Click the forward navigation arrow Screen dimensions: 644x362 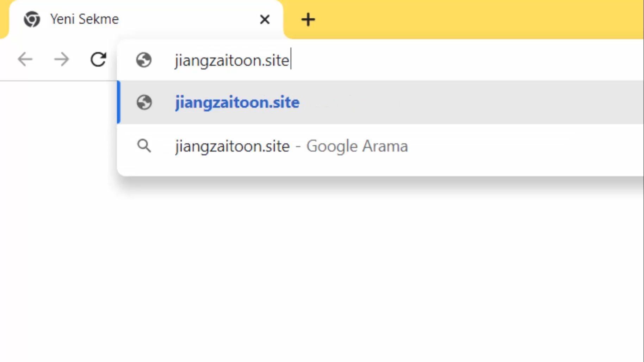pyautogui.click(x=62, y=59)
